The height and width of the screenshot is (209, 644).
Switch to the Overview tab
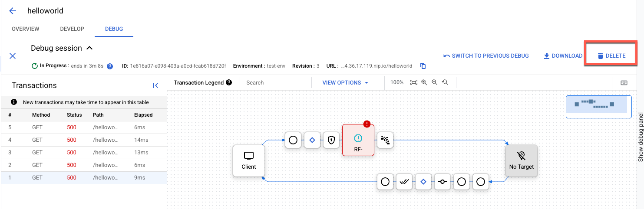[x=26, y=29]
